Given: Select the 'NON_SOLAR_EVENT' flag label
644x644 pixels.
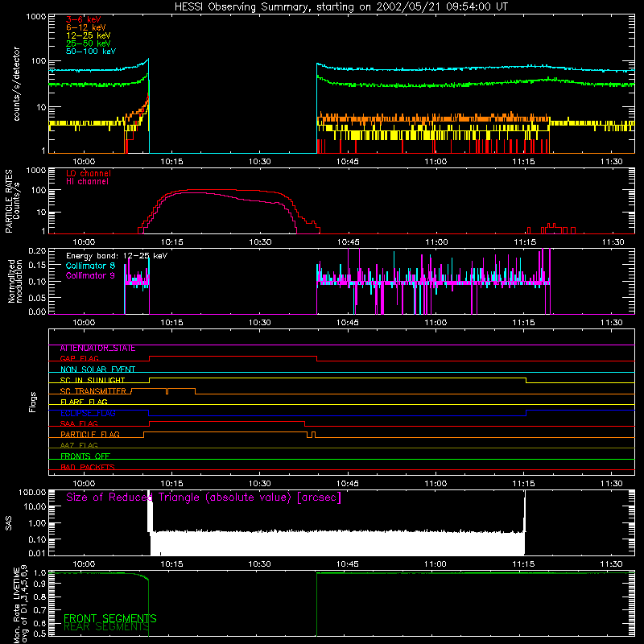Looking at the screenshot, I should click(x=97, y=369).
